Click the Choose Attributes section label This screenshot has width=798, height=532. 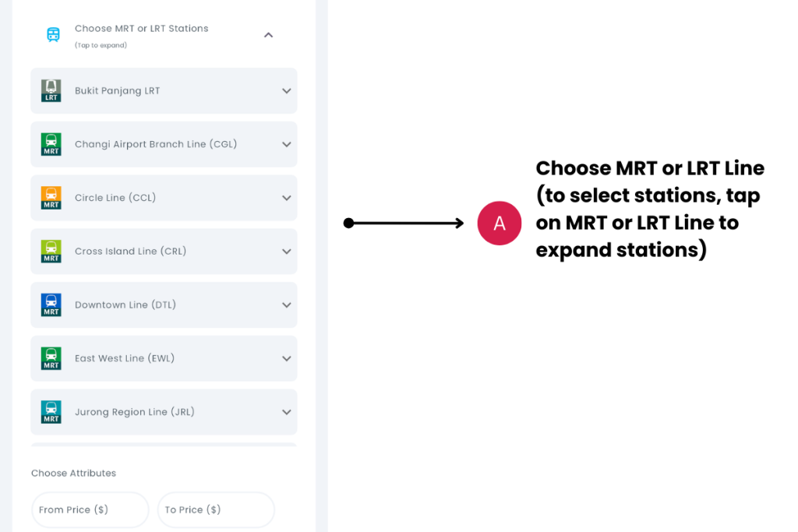coord(73,473)
